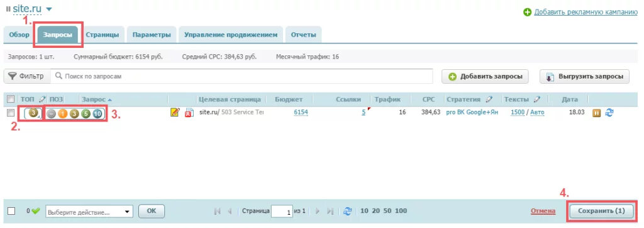
Task: Choose the orange TOP 1 icon
Action: 62,113
